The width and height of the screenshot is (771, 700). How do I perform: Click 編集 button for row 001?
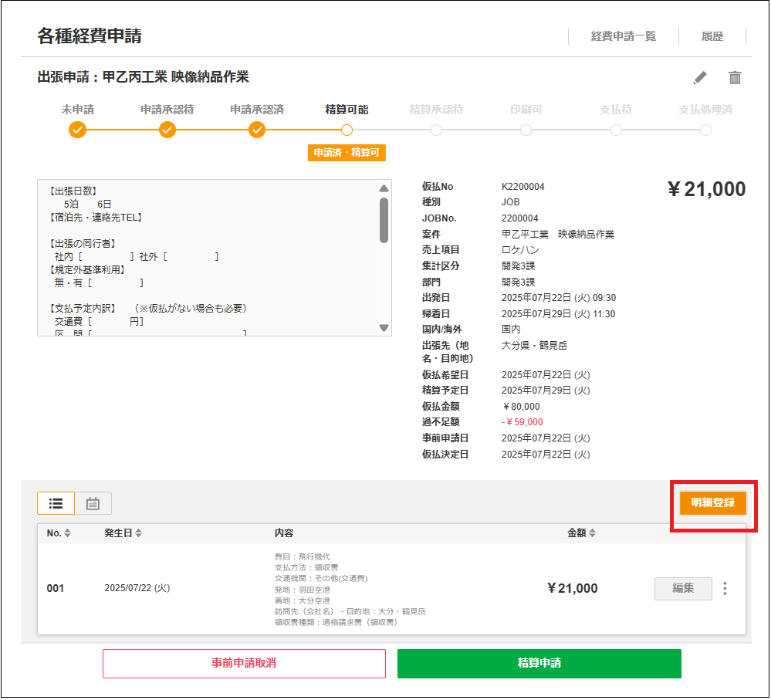coord(683,588)
